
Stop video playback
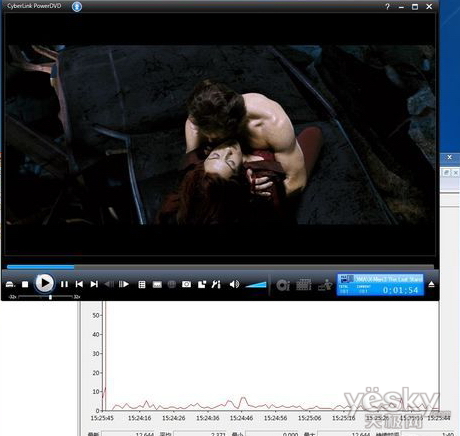point(25,284)
